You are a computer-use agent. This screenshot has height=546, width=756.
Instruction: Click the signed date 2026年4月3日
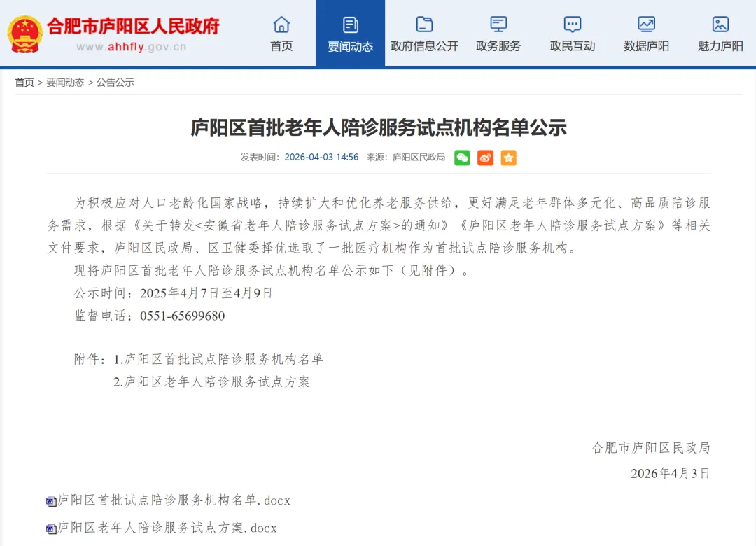point(670,474)
